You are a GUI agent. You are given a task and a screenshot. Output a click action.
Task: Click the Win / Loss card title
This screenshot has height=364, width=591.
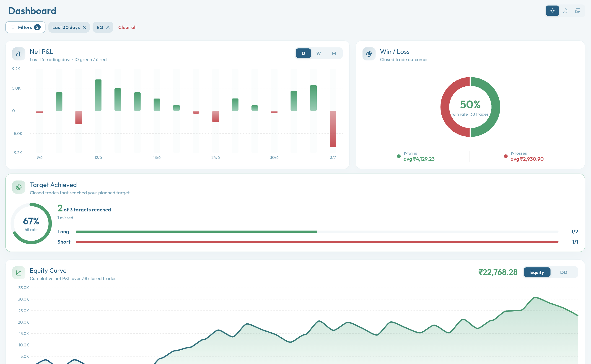395,52
